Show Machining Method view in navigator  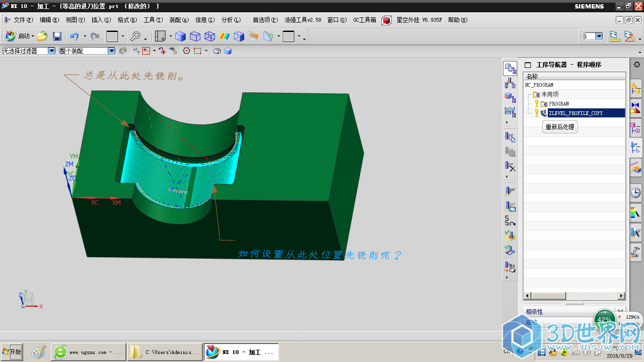tap(510, 112)
